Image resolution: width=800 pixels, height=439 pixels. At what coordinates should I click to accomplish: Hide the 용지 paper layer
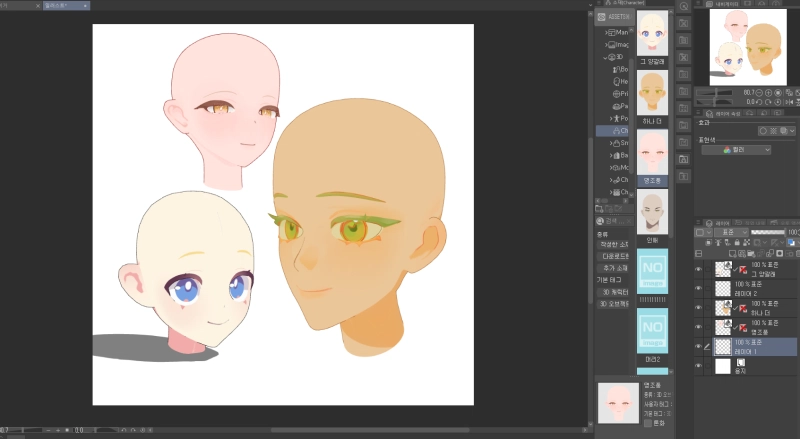699,366
